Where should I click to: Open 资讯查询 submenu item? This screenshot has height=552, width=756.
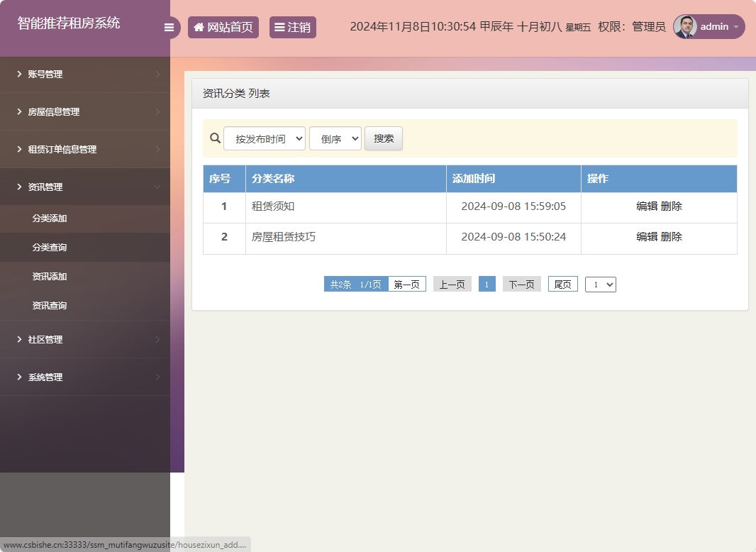coord(85,305)
